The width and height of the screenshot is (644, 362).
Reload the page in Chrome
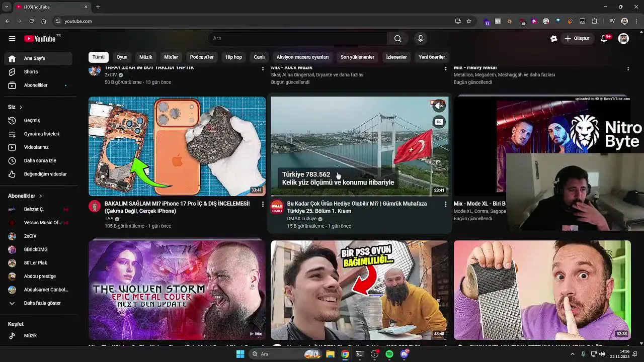pos(31,21)
